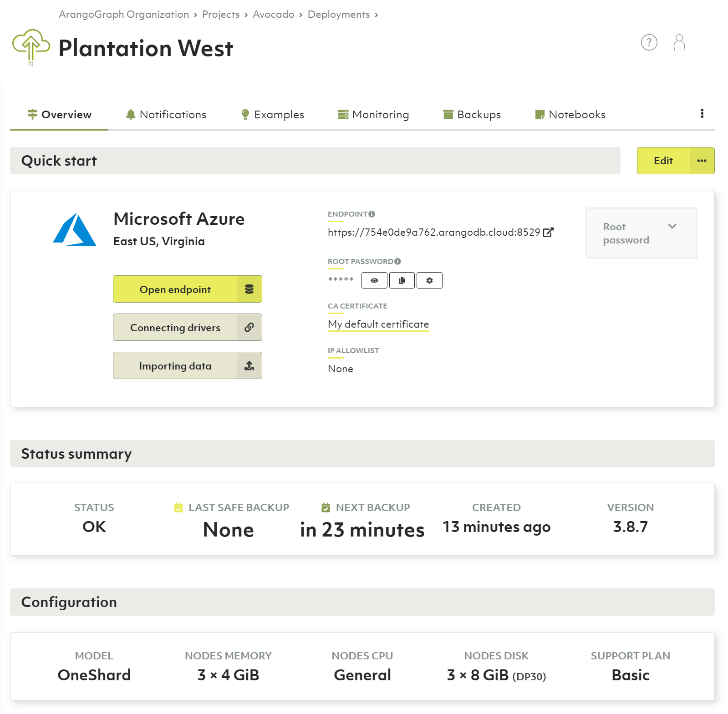Click the General nodes CPU value

pyautogui.click(x=362, y=675)
